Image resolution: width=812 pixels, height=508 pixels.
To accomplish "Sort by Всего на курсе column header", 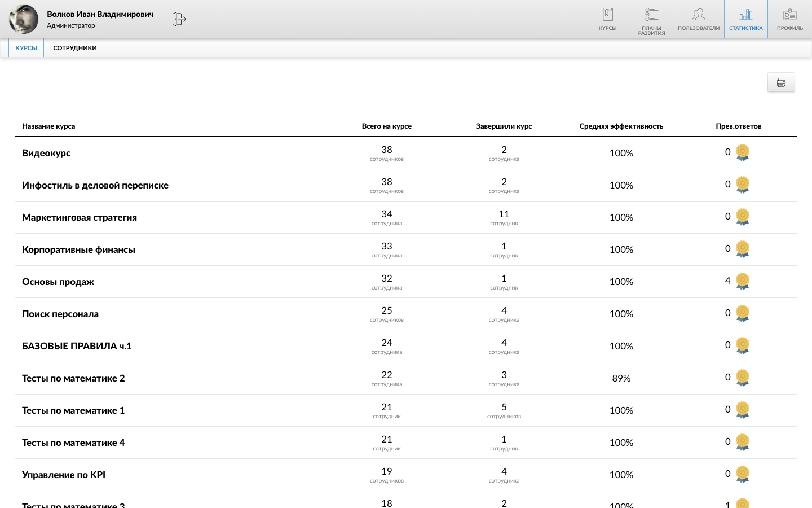I will tap(387, 126).
